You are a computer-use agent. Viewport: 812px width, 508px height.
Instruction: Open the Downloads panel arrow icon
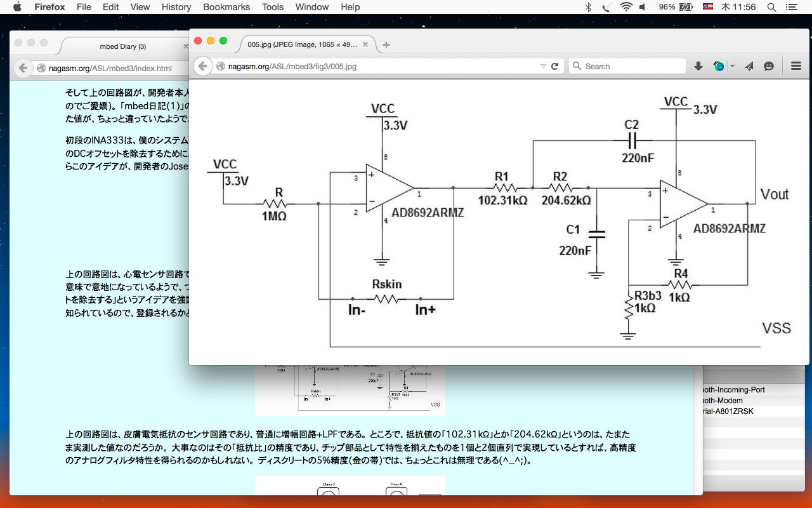pyautogui.click(x=698, y=66)
